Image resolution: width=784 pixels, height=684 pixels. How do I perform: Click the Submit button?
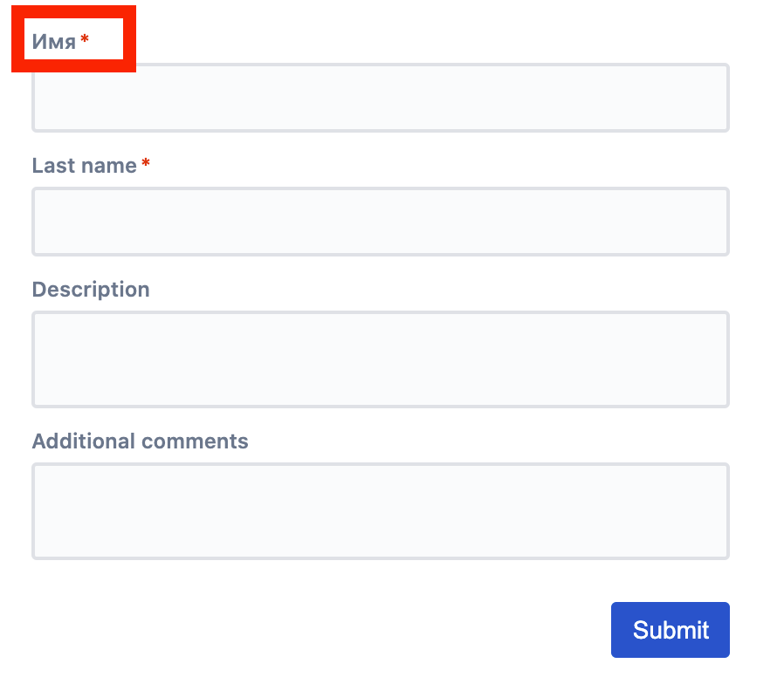pos(670,630)
